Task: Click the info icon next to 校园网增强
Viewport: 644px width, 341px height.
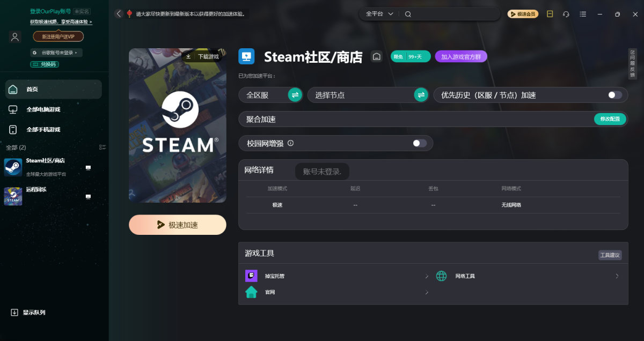Action: (290, 143)
